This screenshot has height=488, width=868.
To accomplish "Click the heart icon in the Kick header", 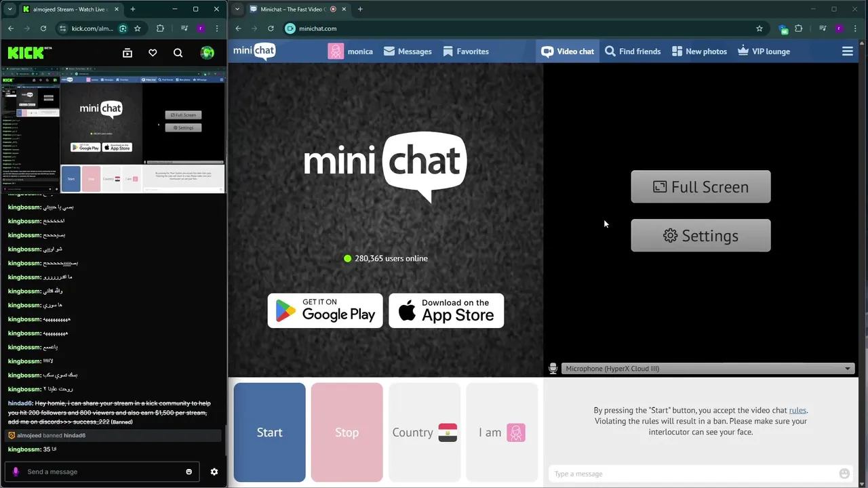I will 153,53.
